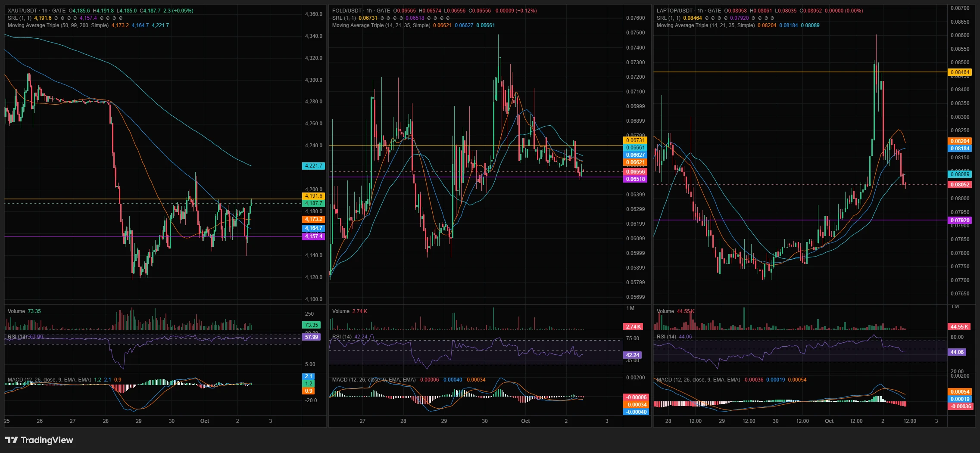
Task: Click the -0.00036 MACD histogram label
Action: point(961,406)
